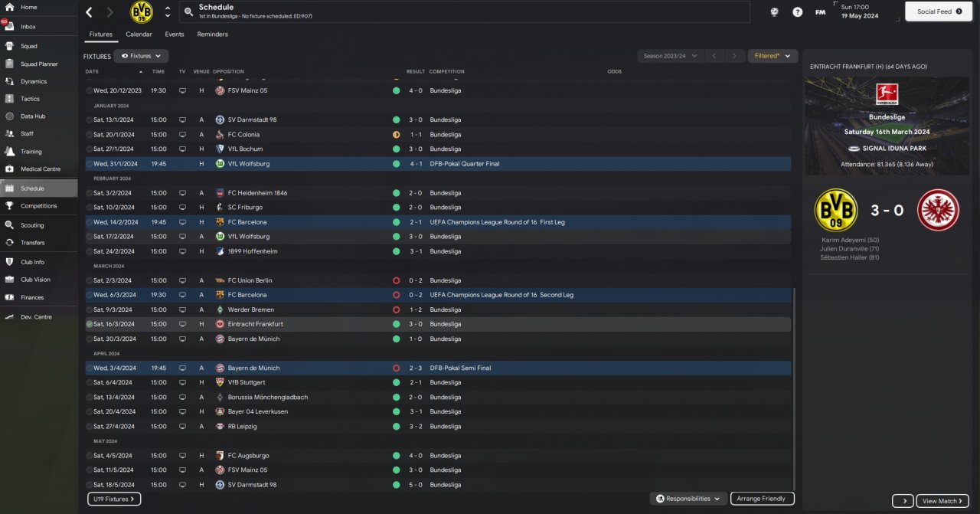Open the Filtered dropdown
This screenshot has width=980, height=514.
coord(773,56)
